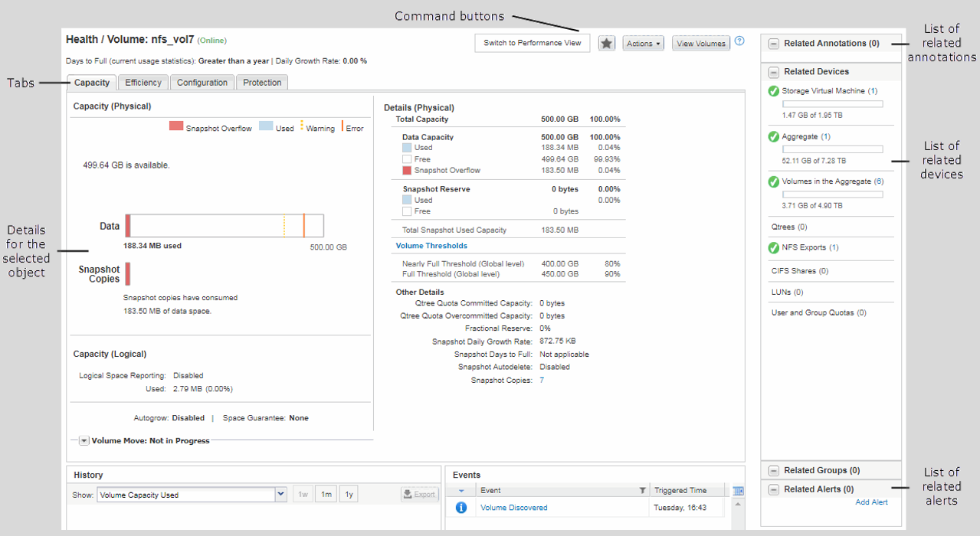
Task: Switch to the Efficiency tab
Action: (143, 83)
